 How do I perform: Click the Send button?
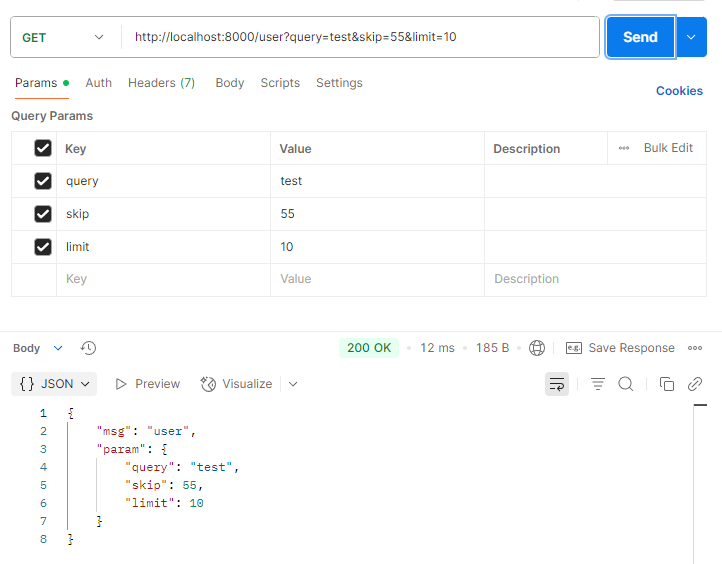[640, 37]
